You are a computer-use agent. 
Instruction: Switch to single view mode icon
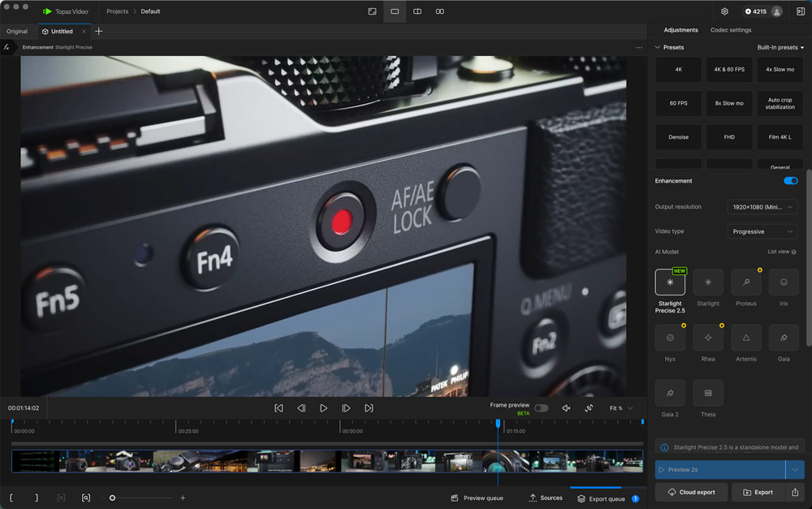[395, 11]
